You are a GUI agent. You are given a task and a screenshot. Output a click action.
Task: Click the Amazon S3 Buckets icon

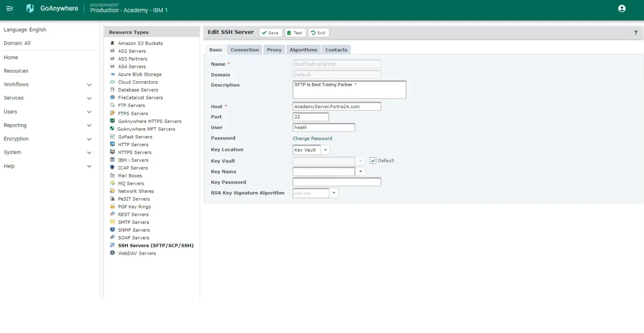112,43
